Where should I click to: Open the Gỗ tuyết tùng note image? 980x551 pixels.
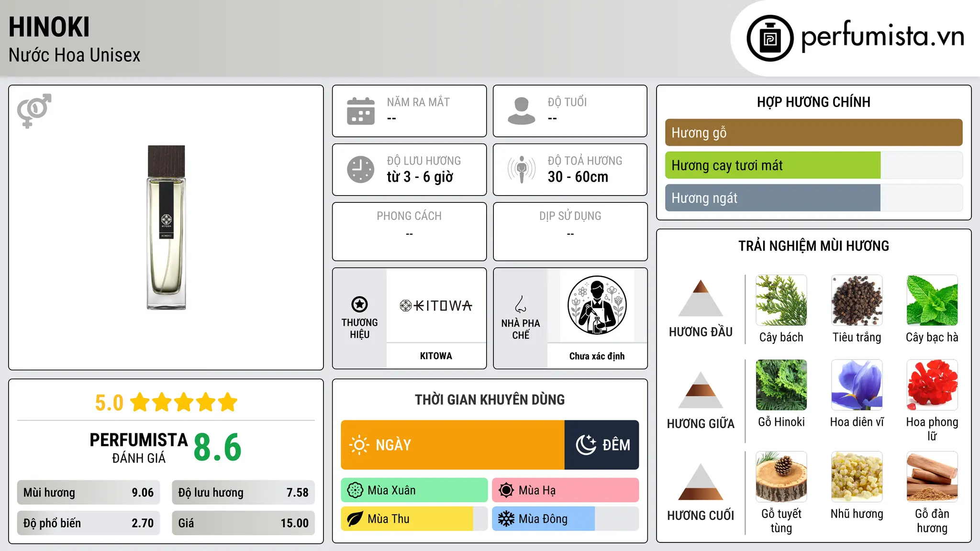tap(781, 477)
